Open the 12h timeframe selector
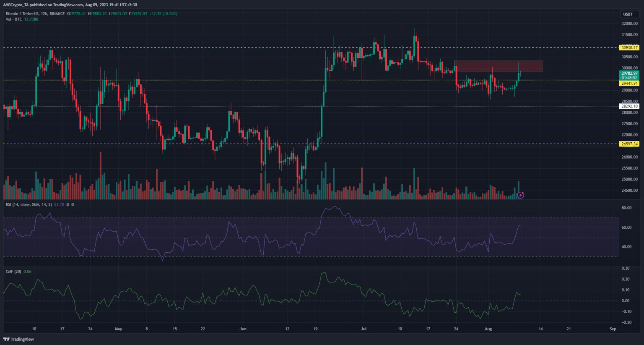This screenshot has width=644, height=345. 44,14
